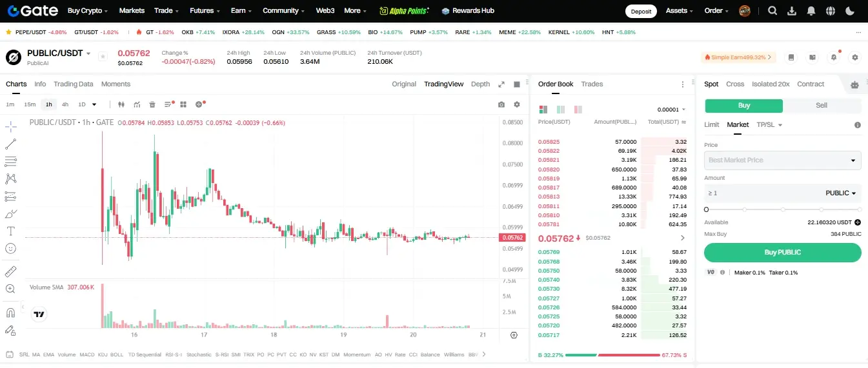
Task: Switch to the Depth chart view
Action: click(x=480, y=84)
